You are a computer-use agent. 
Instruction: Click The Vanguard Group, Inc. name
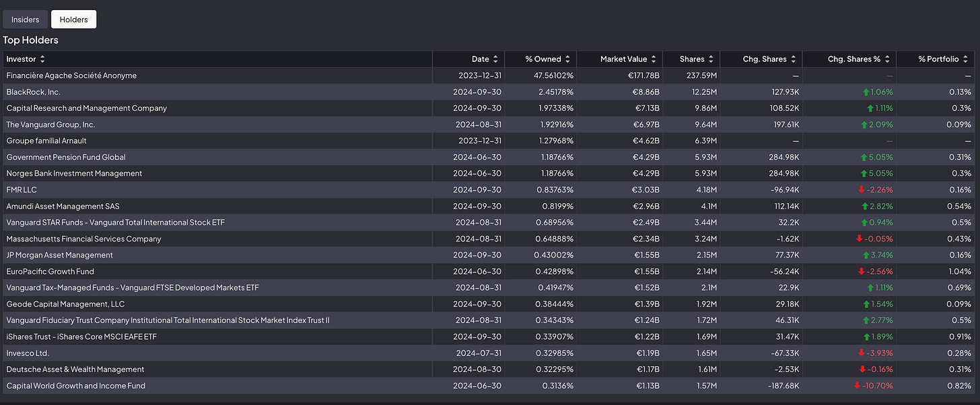click(x=51, y=124)
